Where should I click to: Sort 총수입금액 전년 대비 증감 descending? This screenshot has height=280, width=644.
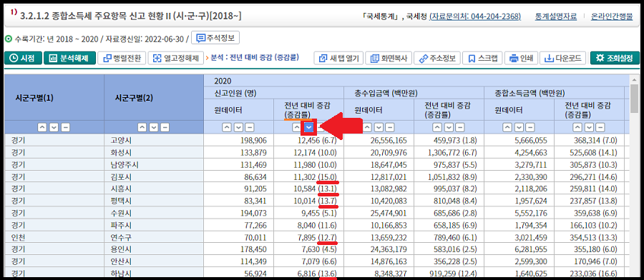(x=449, y=127)
